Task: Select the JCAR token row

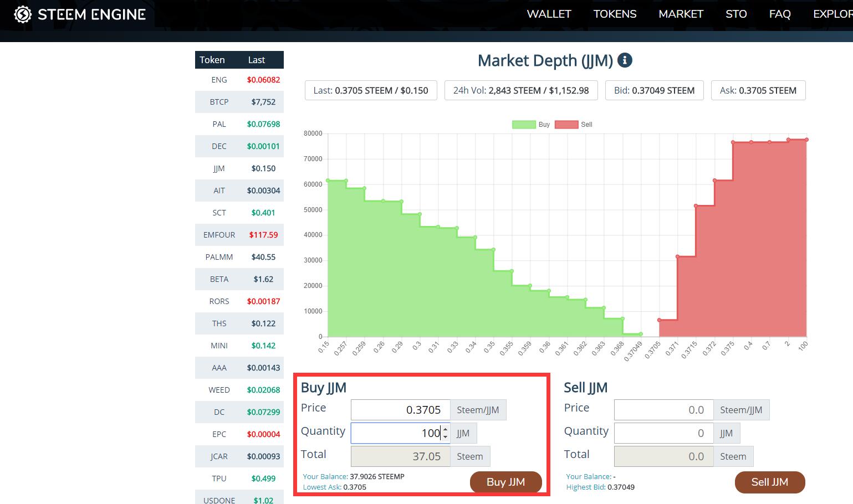Action: pyautogui.click(x=239, y=456)
